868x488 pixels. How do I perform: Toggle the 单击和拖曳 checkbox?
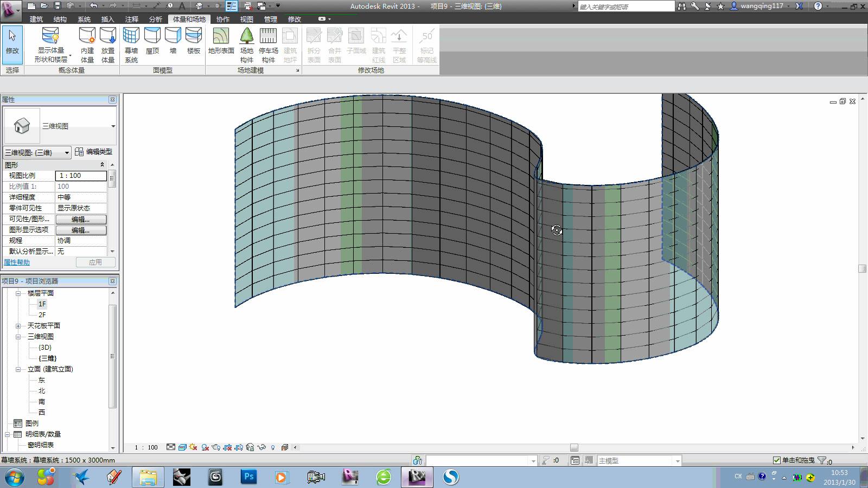click(776, 460)
